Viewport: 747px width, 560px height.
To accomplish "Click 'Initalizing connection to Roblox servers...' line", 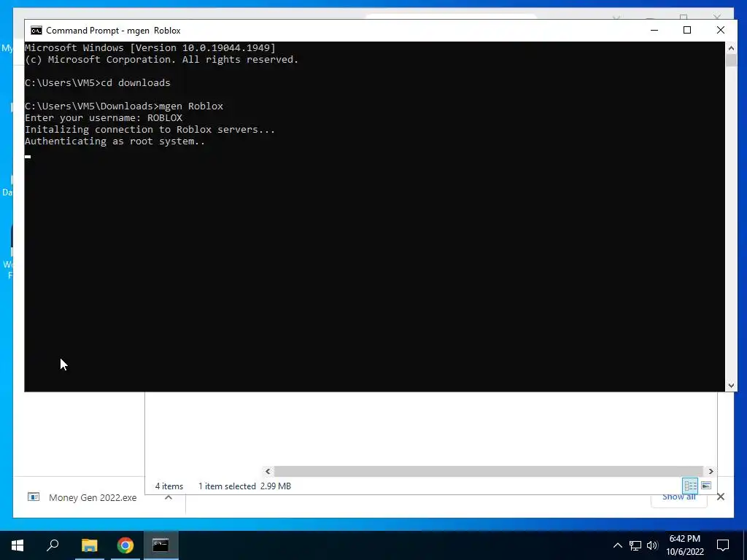I will 150,130.
